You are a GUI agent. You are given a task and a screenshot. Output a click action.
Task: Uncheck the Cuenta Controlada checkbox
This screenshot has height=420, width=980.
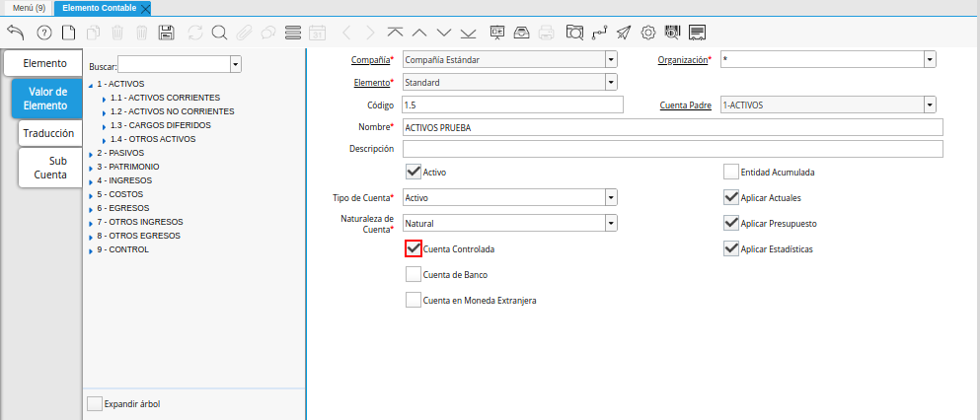[x=414, y=248]
